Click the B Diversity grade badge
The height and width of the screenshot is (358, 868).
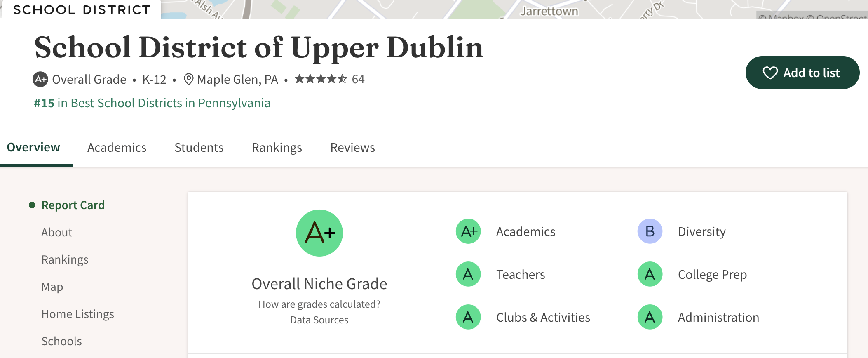(650, 231)
